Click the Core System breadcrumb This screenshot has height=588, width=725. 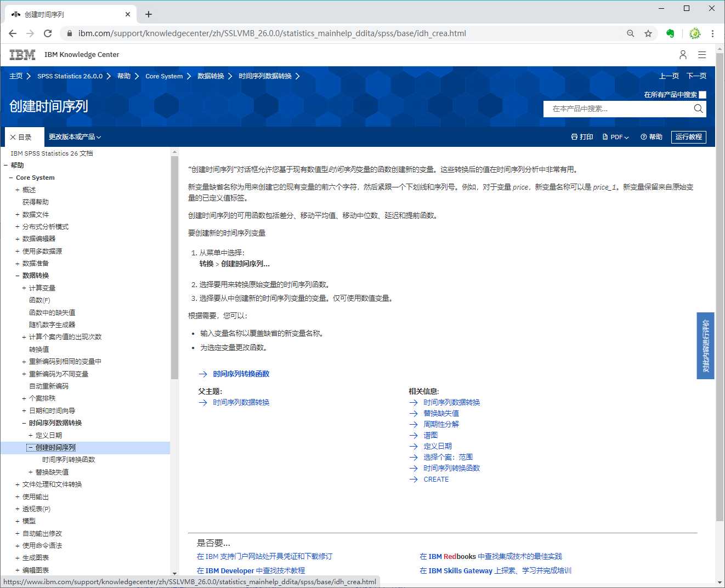(164, 76)
